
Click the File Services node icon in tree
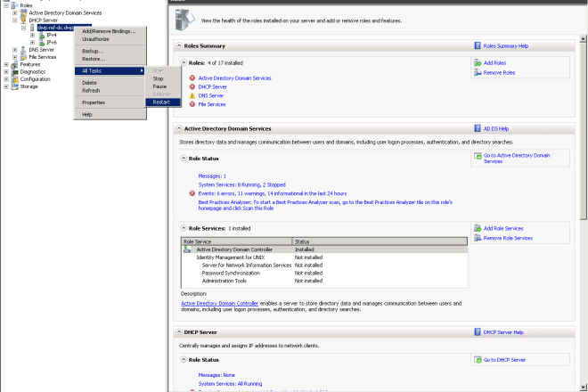point(23,57)
